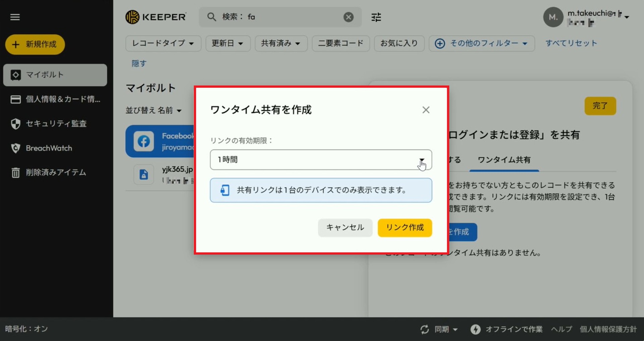Switch to the ワンタイム共有 tab
The width and height of the screenshot is (644, 341).
coord(504,160)
